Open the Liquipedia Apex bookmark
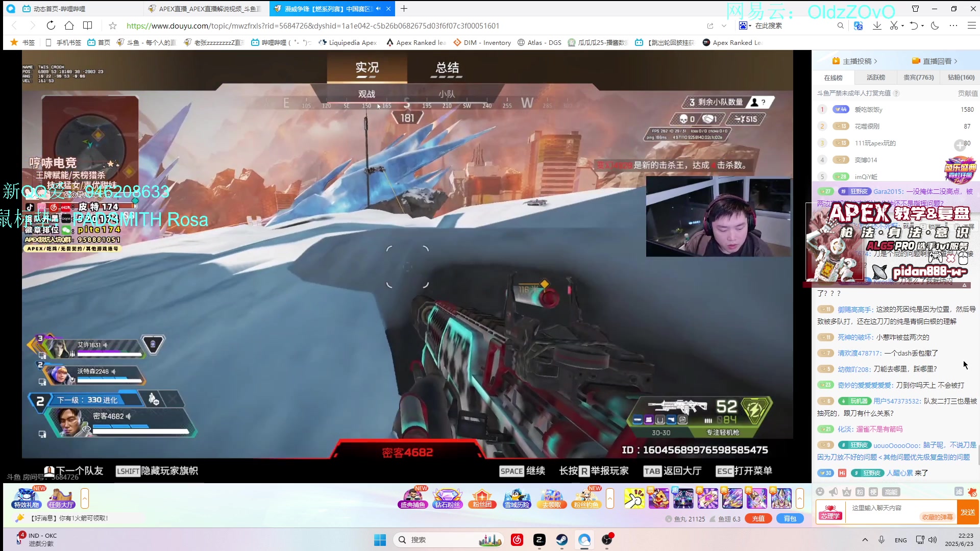This screenshot has height=551, width=980. (348, 42)
